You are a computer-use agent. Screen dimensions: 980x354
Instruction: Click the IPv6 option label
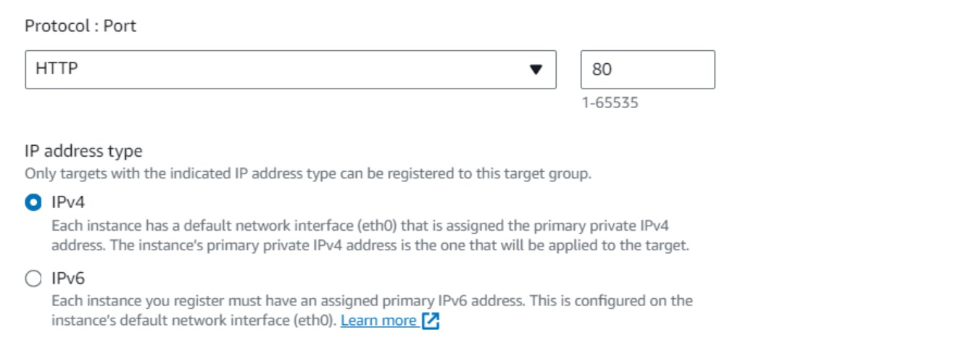point(68,279)
